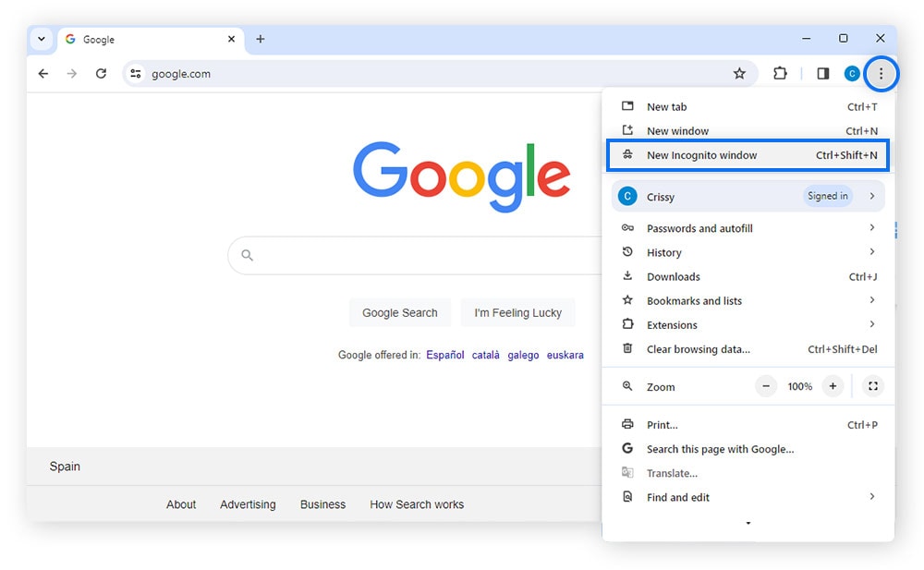This screenshot has width=924, height=570.
Task: Decrease zoom with the minus button
Action: pyautogui.click(x=765, y=386)
